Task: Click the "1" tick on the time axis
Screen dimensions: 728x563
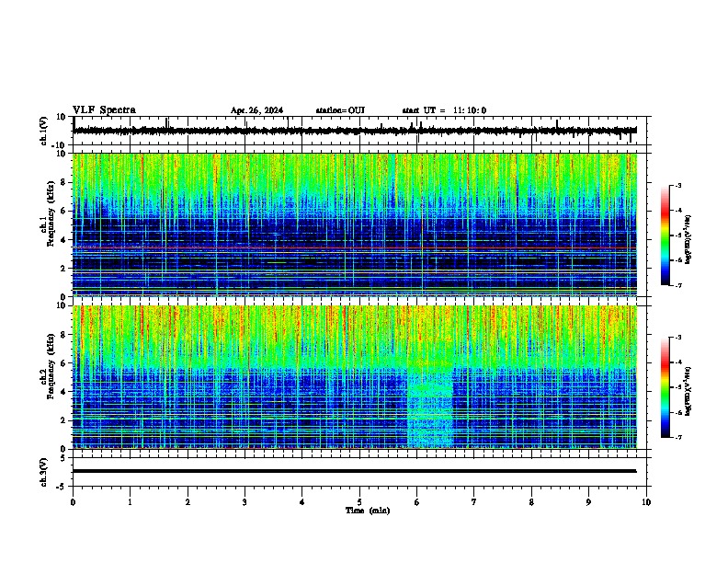Action: pyautogui.click(x=130, y=502)
